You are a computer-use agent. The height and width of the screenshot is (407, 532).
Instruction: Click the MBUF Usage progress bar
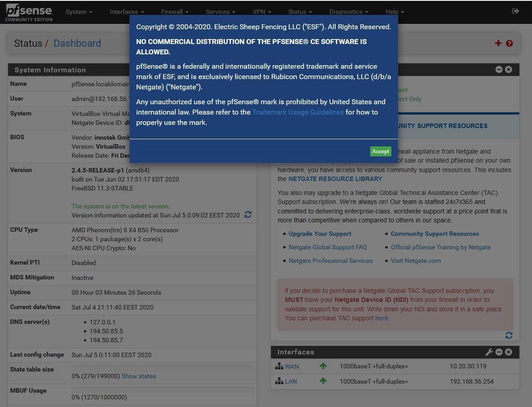163,389
